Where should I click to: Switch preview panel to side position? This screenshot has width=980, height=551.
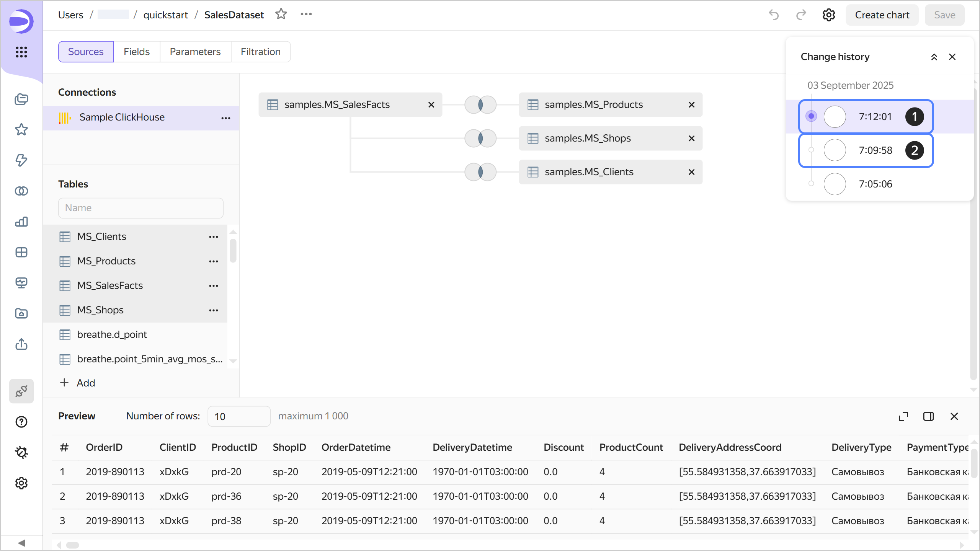928,416
